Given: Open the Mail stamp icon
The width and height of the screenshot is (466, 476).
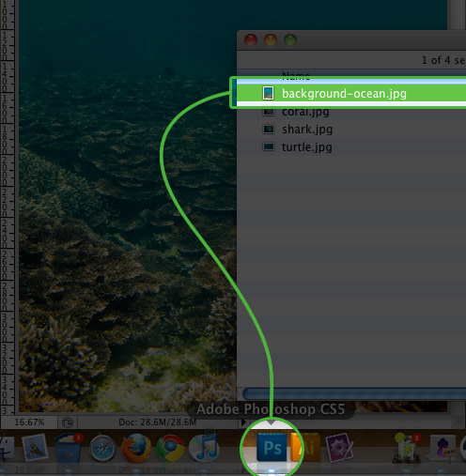Looking at the screenshot, I should pyautogui.click(x=35, y=447).
